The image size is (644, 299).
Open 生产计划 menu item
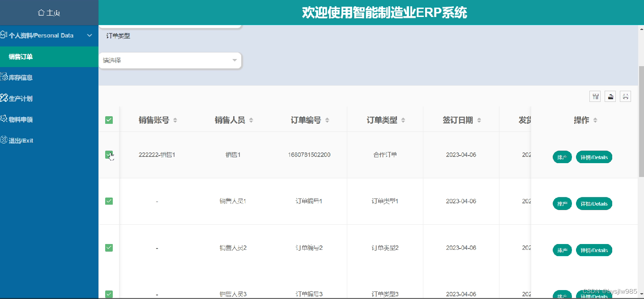tap(49, 98)
